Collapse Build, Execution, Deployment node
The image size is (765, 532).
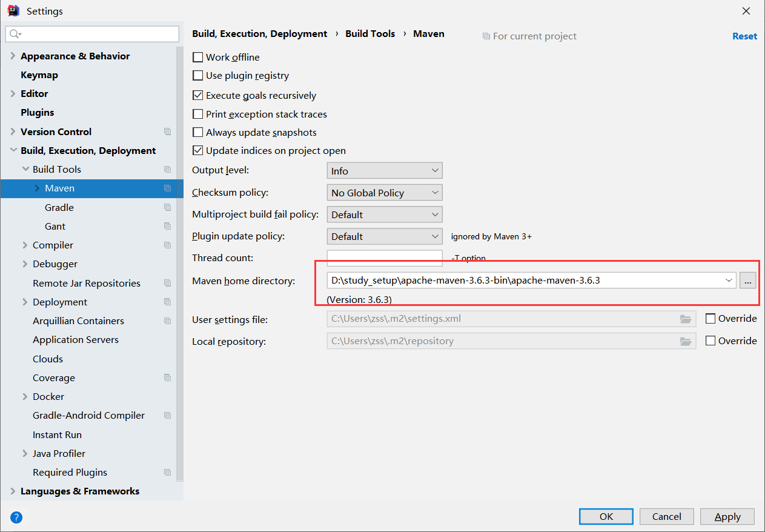(13, 150)
